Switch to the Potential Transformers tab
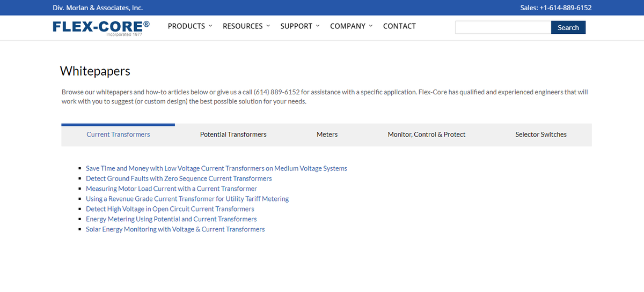This screenshot has width=644, height=292. pos(233,134)
